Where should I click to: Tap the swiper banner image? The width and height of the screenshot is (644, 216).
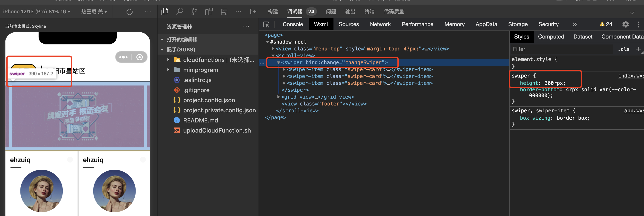point(78,116)
